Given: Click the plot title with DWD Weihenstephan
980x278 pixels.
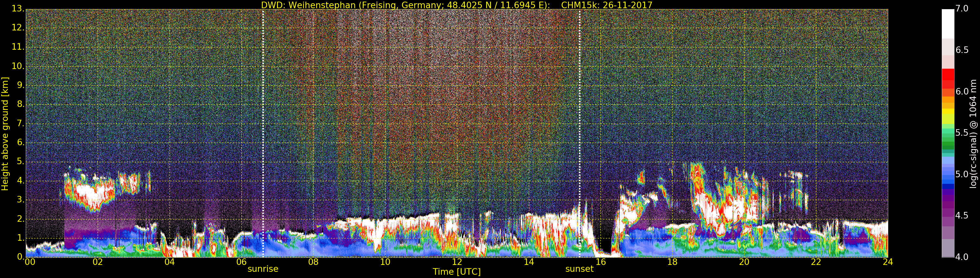Looking at the screenshot, I should point(457,5).
